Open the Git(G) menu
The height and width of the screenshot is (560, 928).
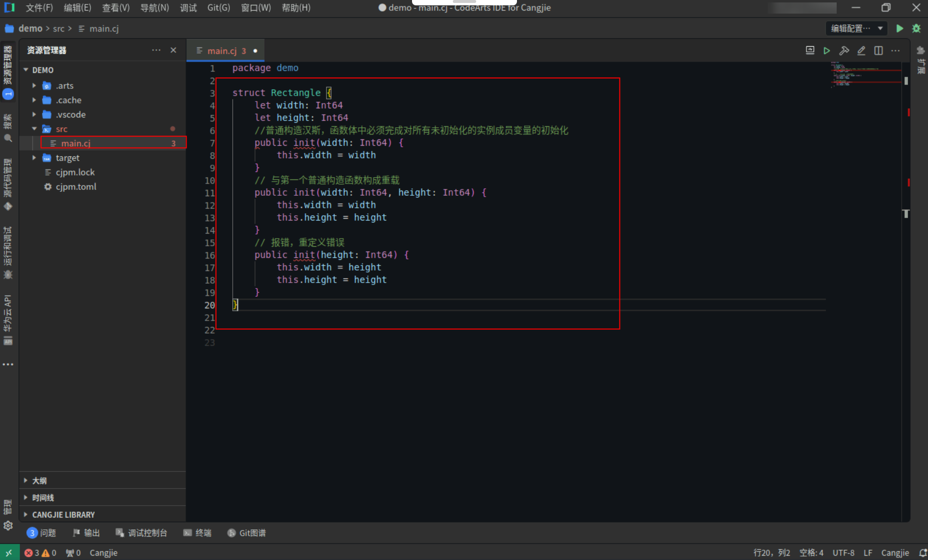(219, 7)
